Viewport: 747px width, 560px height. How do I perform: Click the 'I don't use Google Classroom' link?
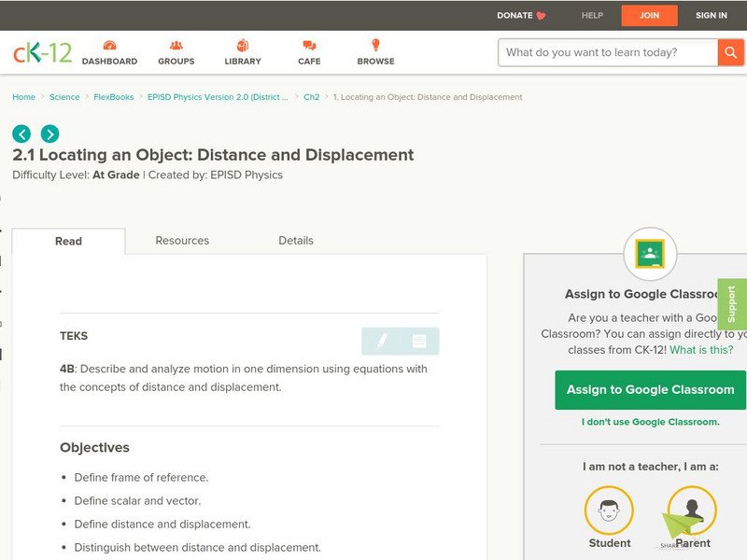coord(651,422)
